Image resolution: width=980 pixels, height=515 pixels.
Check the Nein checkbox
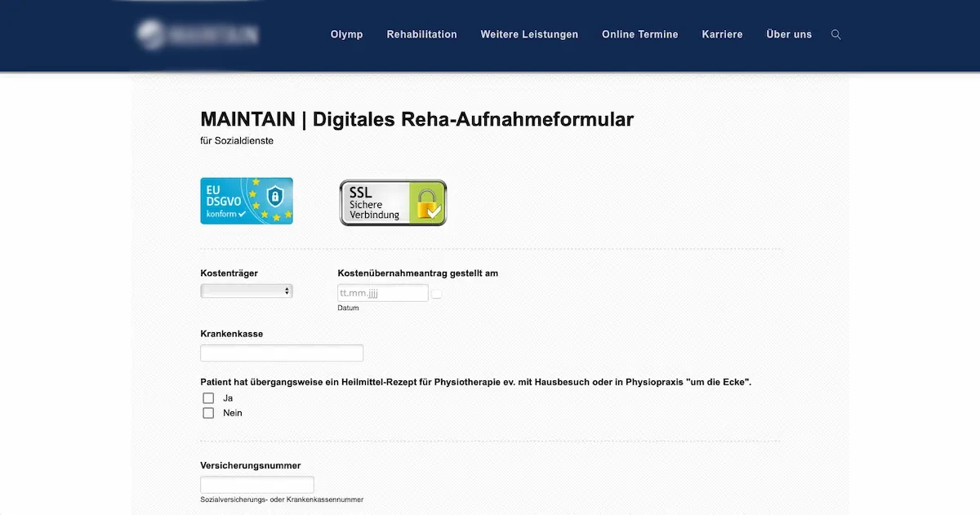coord(208,413)
